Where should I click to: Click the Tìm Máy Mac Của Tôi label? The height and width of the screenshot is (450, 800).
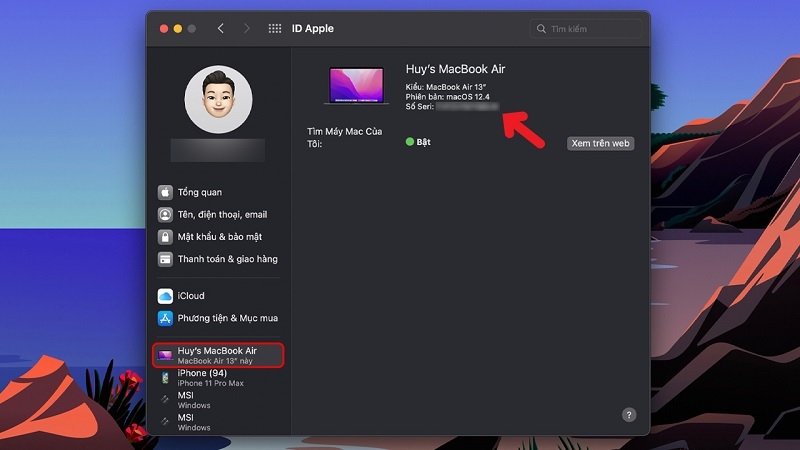[344, 137]
